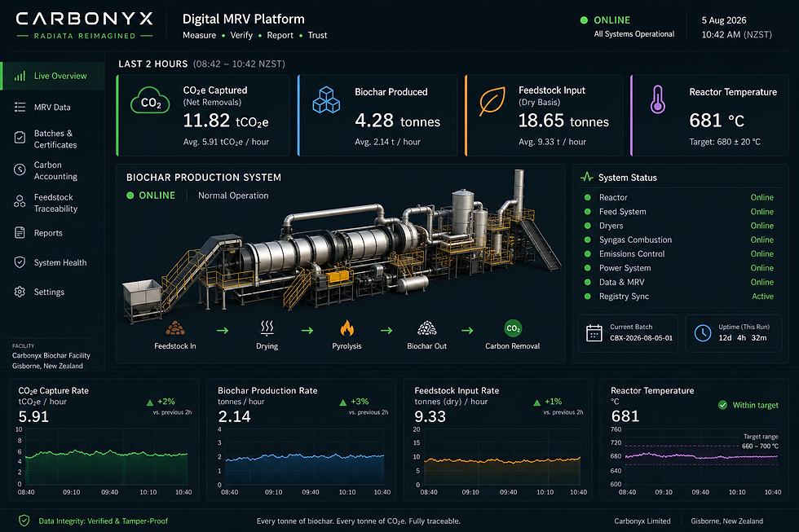This screenshot has height=532, width=799.
Task: Click the Feedstock In pile icon
Action: [x=174, y=328]
